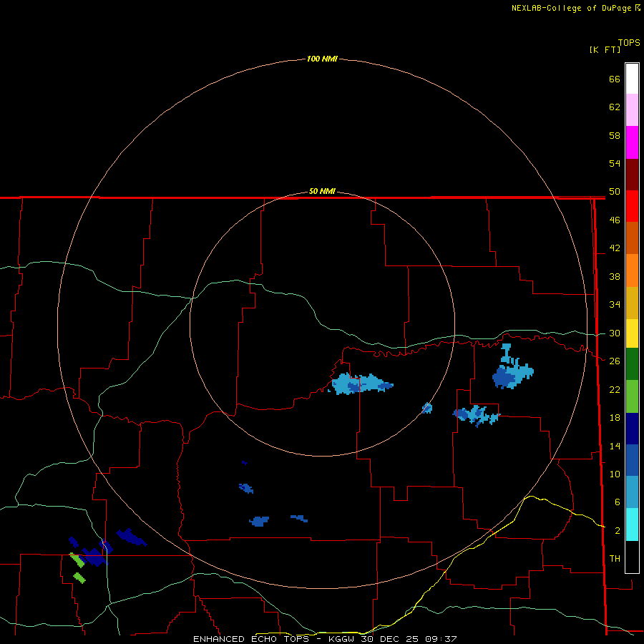Click the "18" scale value

coord(615,418)
